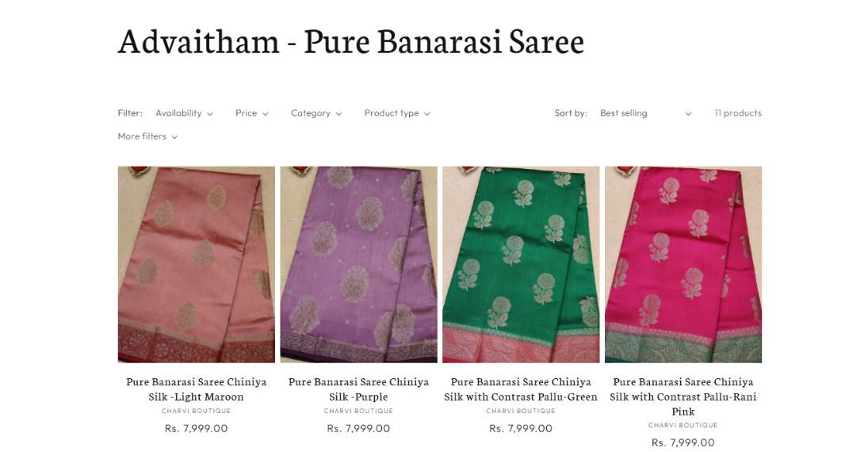Open the Contrast Pallu-Green saree link
The image size is (868, 452).
click(x=520, y=389)
